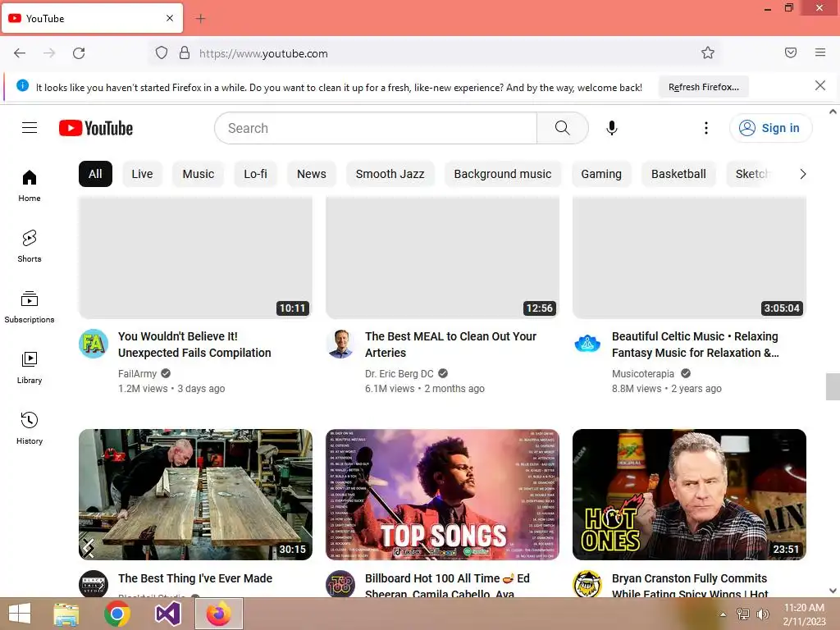Select the Basketball category chip
The height and width of the screenshot is (630, 840).
(678, 174)
